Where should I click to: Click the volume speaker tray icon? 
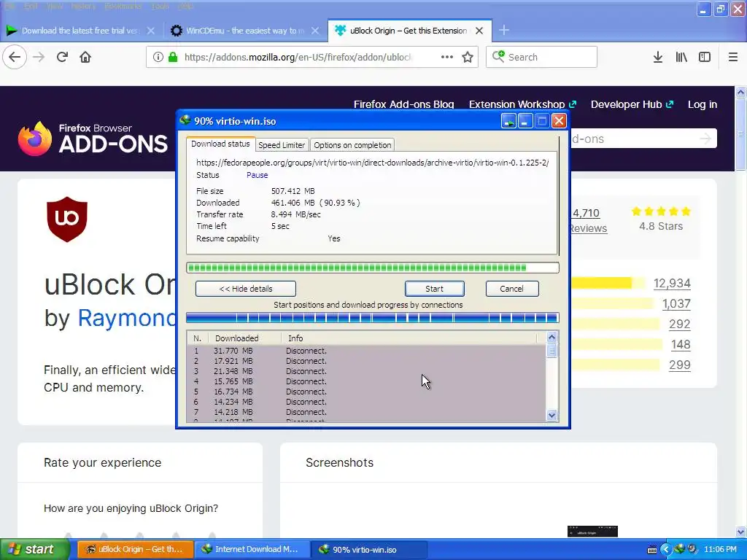[692, 549]
